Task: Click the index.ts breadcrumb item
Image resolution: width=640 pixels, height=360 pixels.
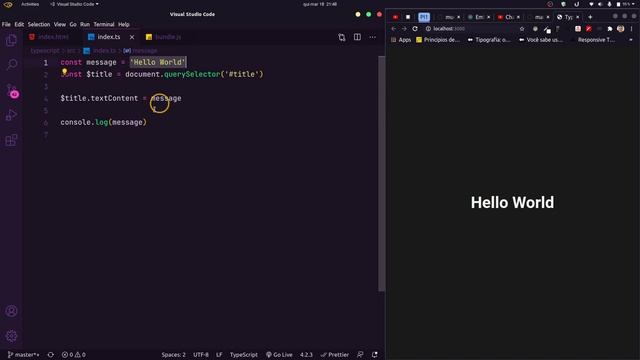Action: [100, 51]
